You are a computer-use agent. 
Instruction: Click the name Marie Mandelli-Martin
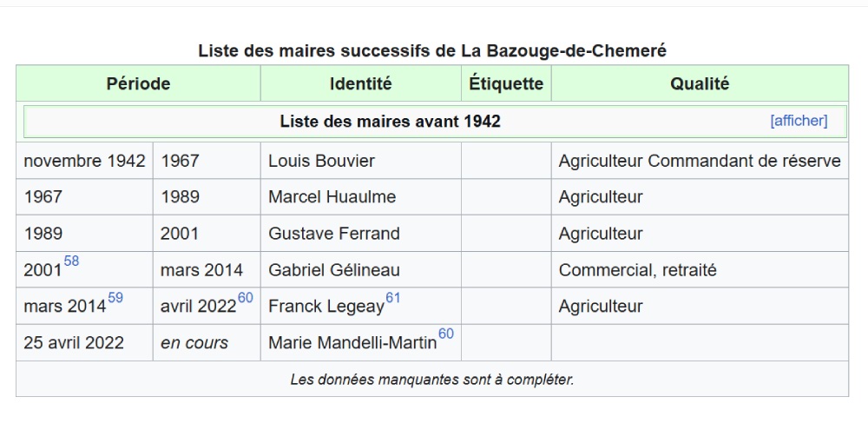(x=352, y=343)
